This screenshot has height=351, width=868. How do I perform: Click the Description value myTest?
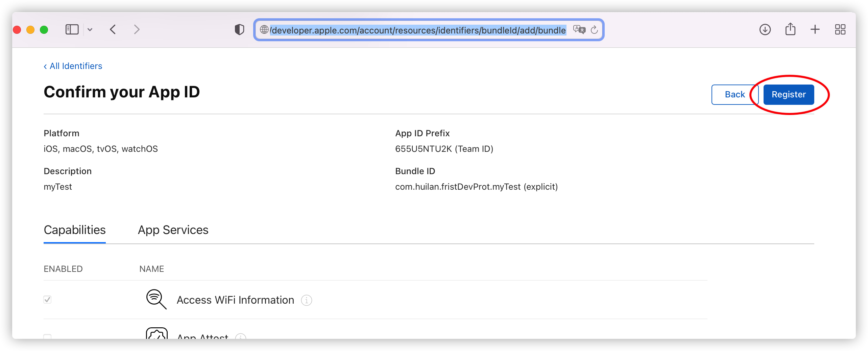point(58,187)
